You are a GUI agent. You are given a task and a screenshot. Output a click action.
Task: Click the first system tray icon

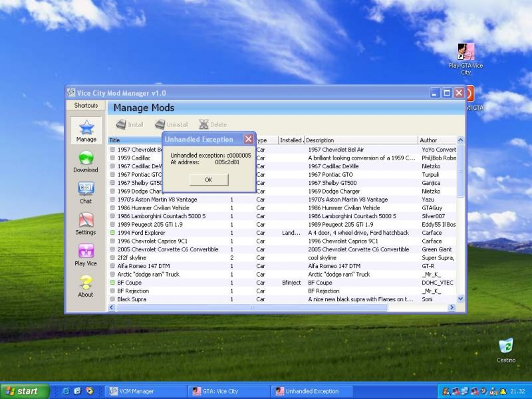(x=446, y=391)
